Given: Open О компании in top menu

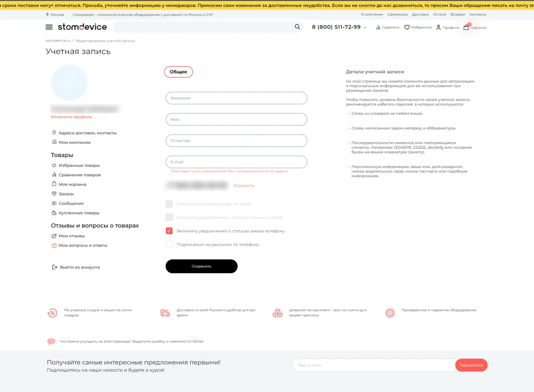Looking at the screenshot, I should point(372,15).
